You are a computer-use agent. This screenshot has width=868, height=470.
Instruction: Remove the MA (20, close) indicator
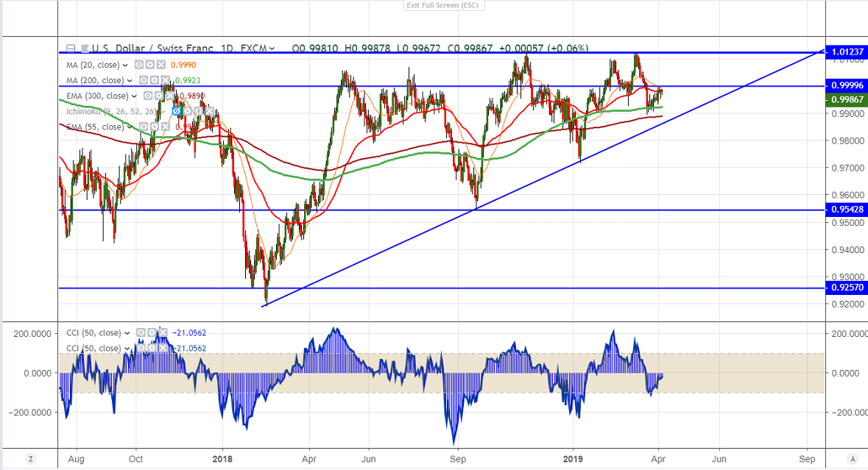pos(160,65)
